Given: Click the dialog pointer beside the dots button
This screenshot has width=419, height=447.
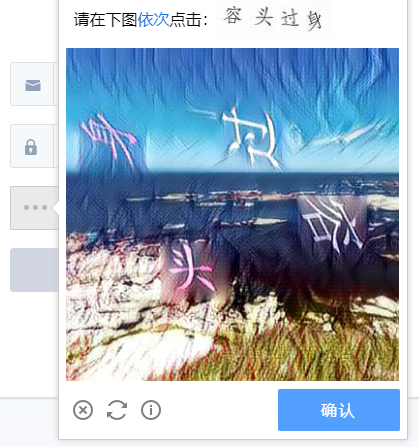Looking at the screenshot, I should (x=56, y=208).
